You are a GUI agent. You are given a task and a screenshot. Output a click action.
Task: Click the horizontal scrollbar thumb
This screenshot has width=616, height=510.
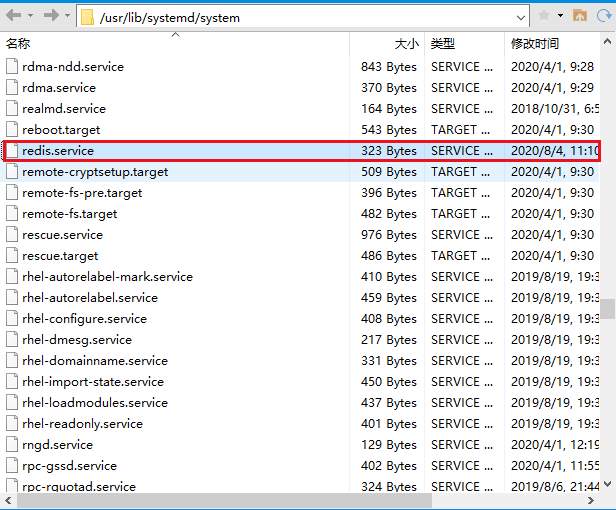pyautogui.click(x=224, y=501)
